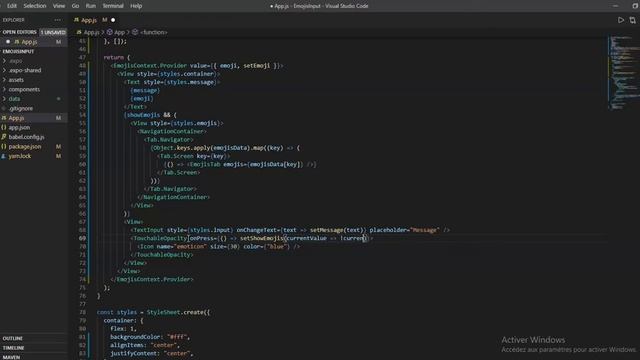Open the Terminal menu
640x360 pixels.
(x=113, y=6)
